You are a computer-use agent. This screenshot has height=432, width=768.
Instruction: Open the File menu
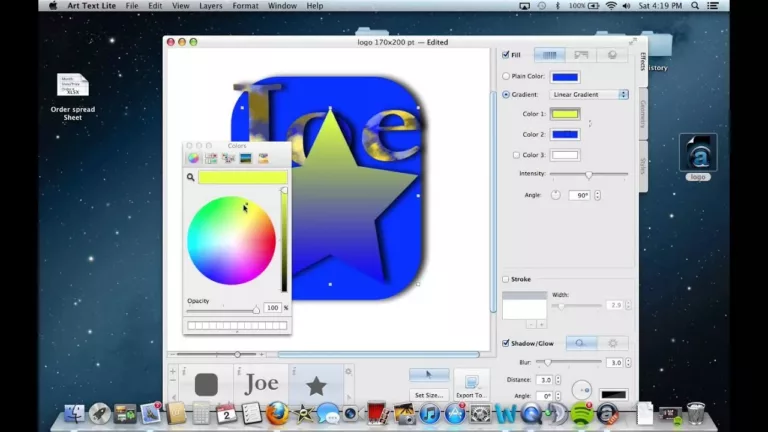[x=132, y=6]
